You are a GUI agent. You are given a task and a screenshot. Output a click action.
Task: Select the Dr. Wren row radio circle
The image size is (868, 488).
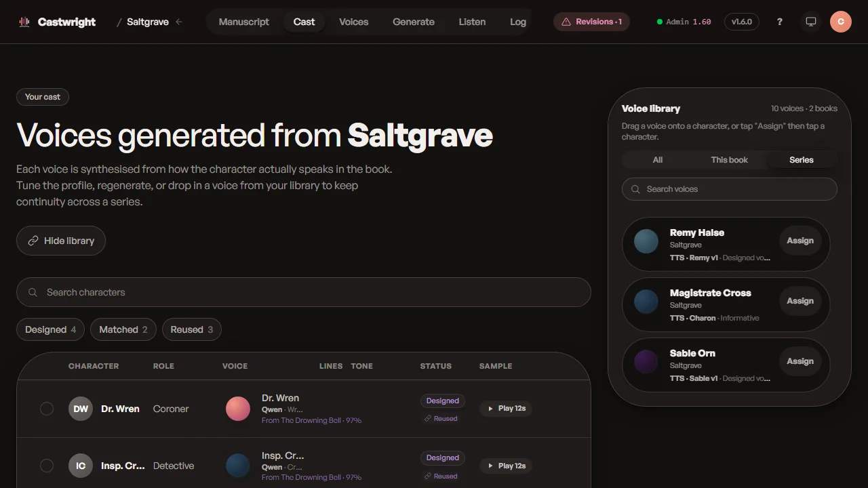(47, 409)
